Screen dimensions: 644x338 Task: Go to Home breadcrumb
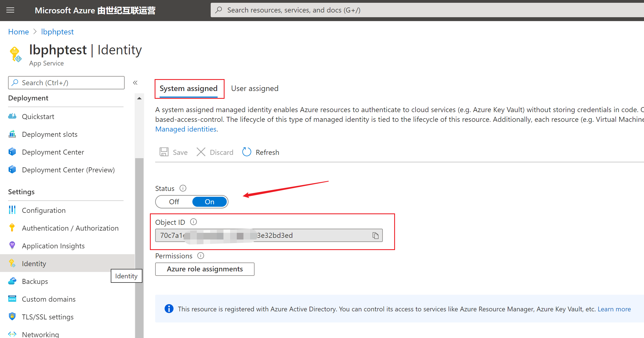click(x=18, y=32)
